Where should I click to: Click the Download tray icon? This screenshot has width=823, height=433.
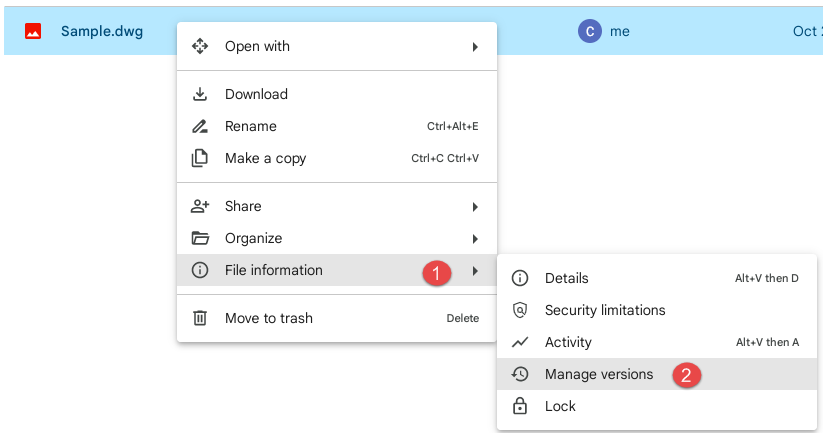point(199,94)
